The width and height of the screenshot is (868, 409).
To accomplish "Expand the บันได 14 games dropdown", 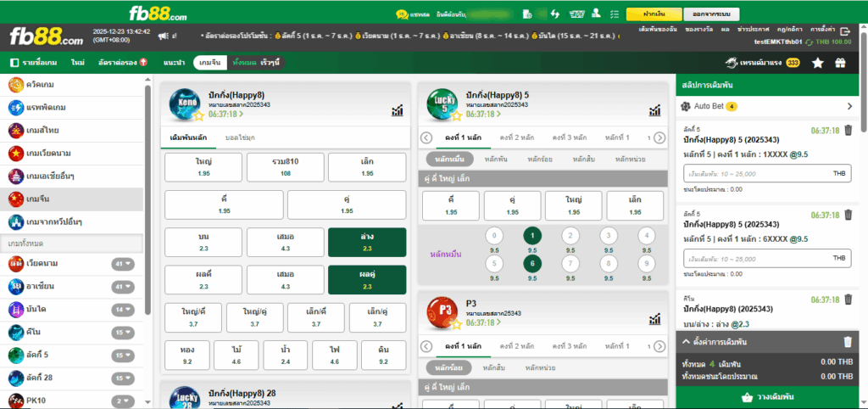I will (123, 309).
